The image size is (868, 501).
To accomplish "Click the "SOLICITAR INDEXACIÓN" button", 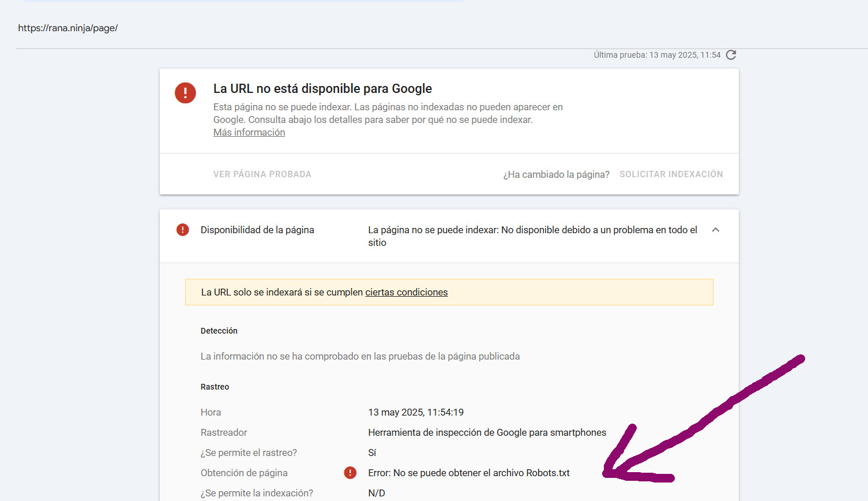I will coord(671,174).
